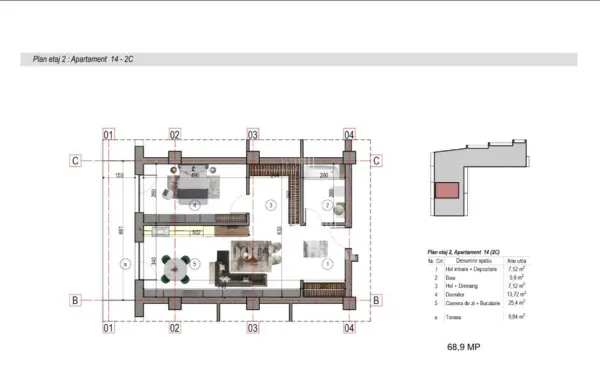Screen dimensions: 600x385
Task: Click circled room number 2 in the bathroom
Action: (327, 206)
